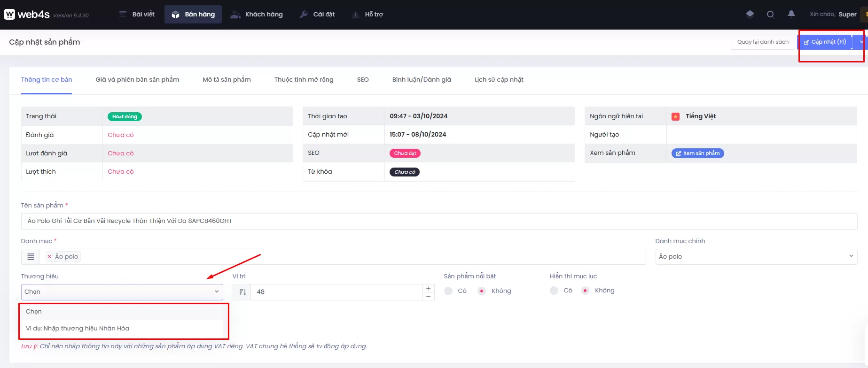This screenshot has height=368, width=868.
Task: Open search via magnifier icon
Action: pos(770,15)
